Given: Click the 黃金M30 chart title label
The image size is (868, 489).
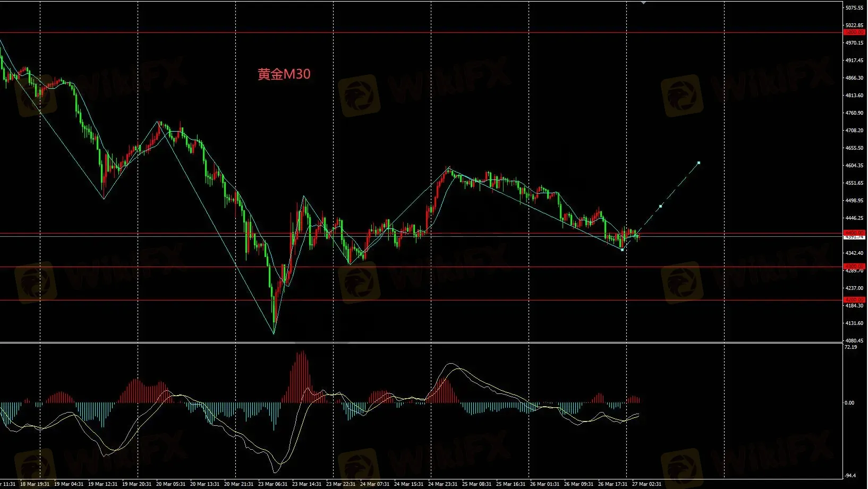Looking at the screenshot, I should click(284, 74).
